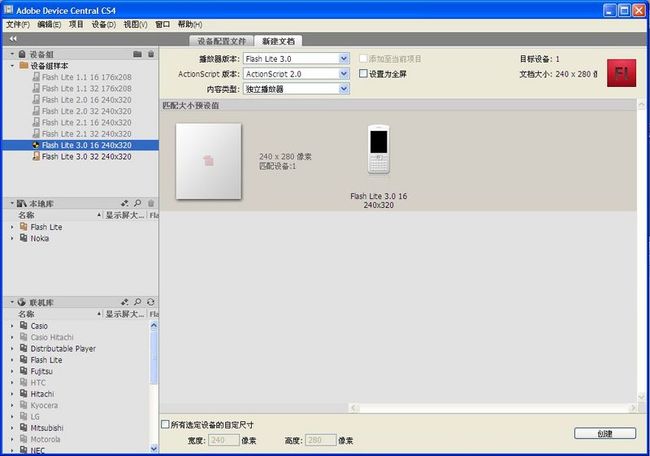Click the local library trash icon
This screenshot has width=650, height=456.
coord(151,203)
